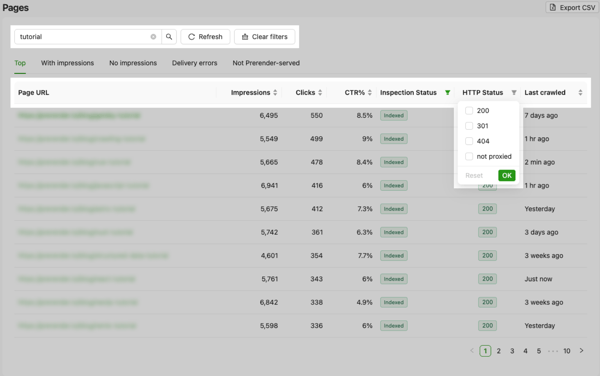
Task: Click 200 badge in the Yesterday 412 clicks row
Action: (x=488, y=209)
